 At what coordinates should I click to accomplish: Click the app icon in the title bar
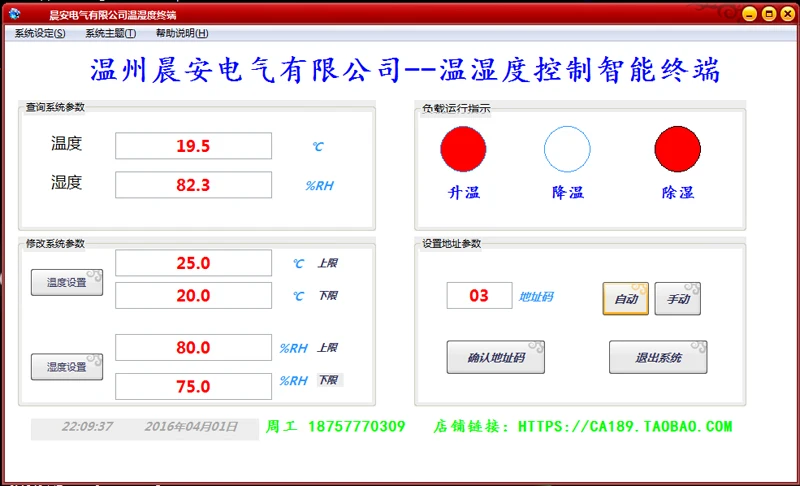(x=15, y=14)
